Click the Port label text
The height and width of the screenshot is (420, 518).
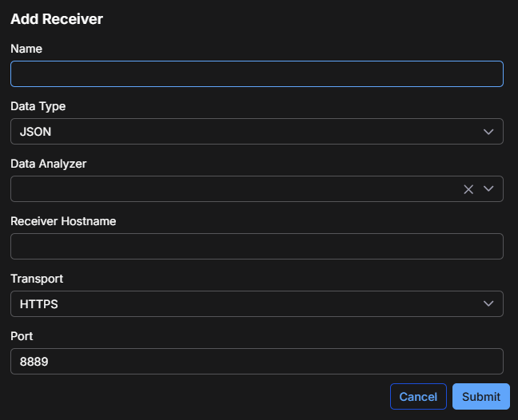click(x=22, y=336)
